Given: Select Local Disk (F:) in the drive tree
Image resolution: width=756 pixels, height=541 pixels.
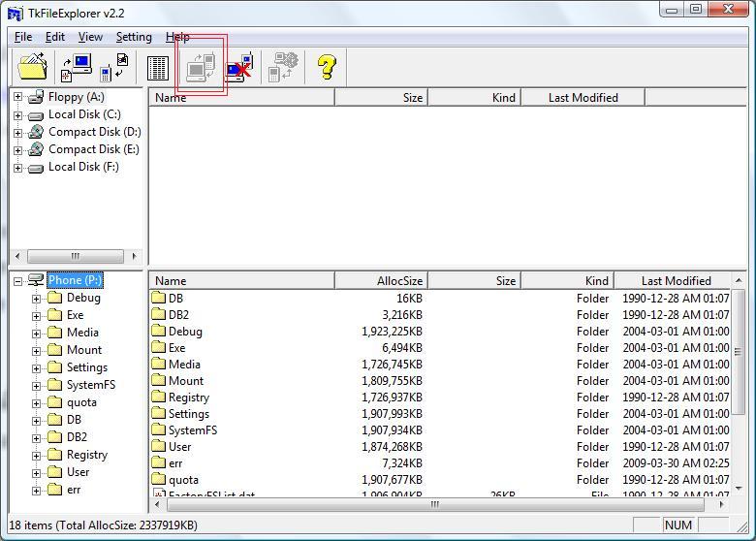Looking at the screenshot, I should coord(83,167).
